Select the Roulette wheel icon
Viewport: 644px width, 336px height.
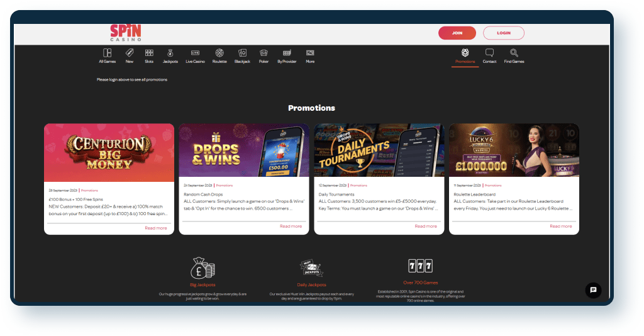(x=219, y=53)
